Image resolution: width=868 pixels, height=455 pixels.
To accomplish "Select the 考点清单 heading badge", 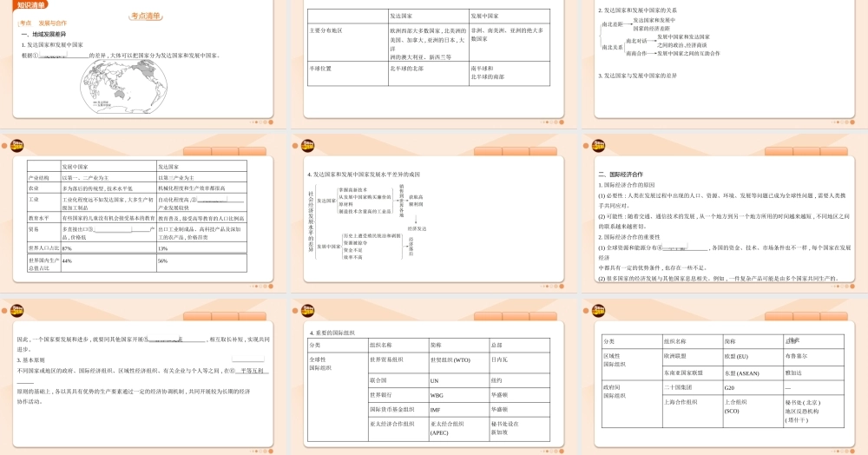I will point(144,16).
